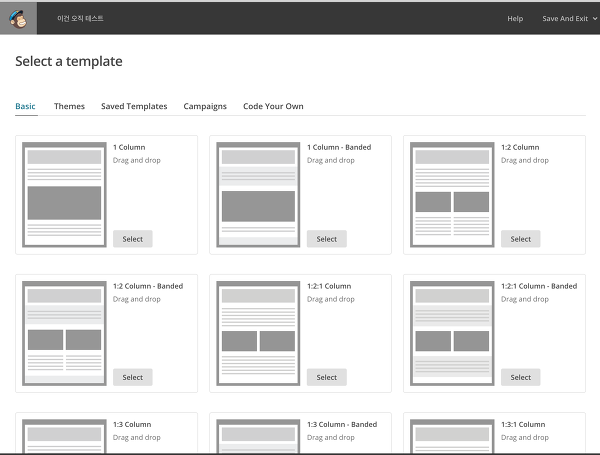Select the 1 Column template button
The height and width of the screenshot is (455, 600).
tap(133, 239)
